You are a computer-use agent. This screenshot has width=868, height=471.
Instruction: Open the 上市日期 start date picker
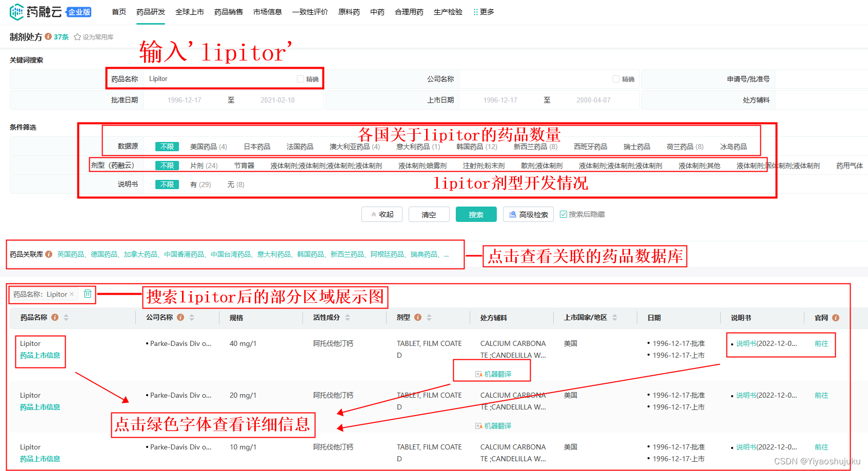pyautogui.click(x=500, y=100)
